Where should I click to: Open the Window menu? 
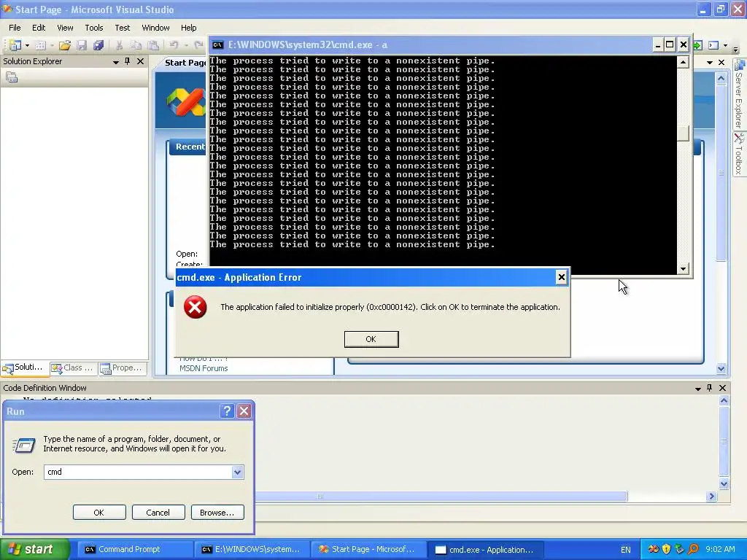pyautogui.click(x=155, y=28)
